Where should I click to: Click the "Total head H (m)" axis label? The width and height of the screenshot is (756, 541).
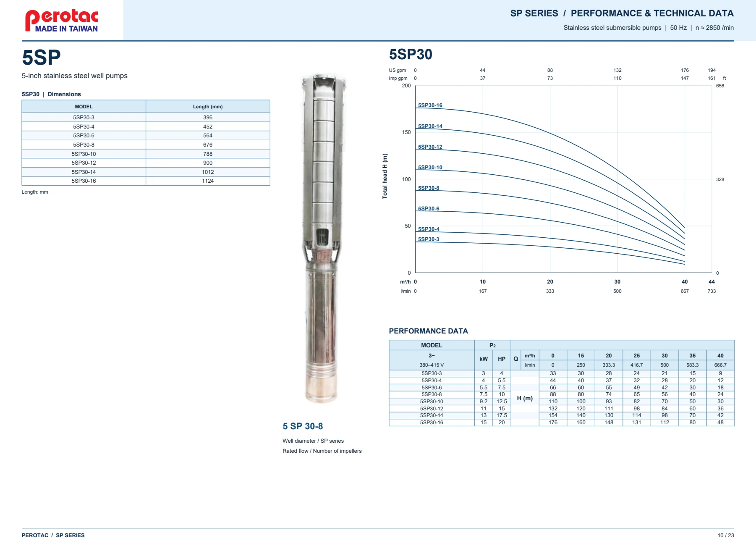(x=385, y=176)
